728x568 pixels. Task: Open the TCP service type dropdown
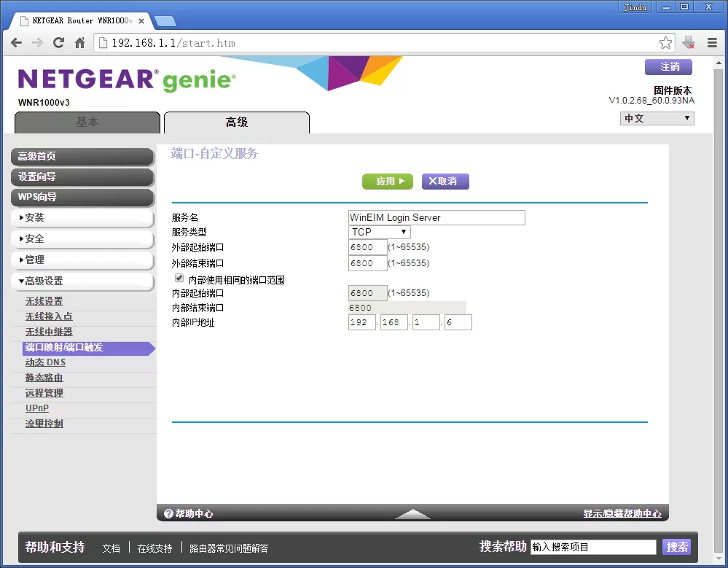tap(380, 232)
